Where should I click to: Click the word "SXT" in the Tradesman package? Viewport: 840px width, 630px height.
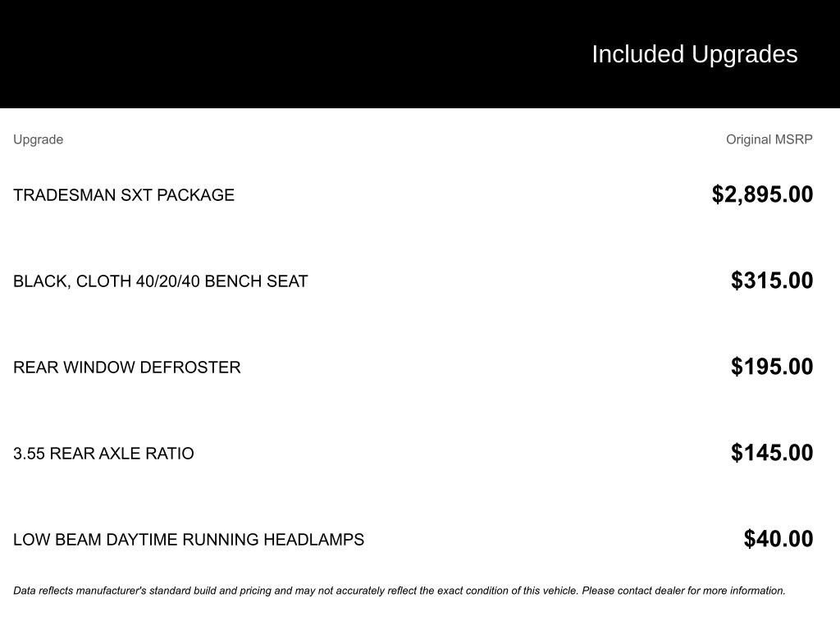click(x=137, y=195)
